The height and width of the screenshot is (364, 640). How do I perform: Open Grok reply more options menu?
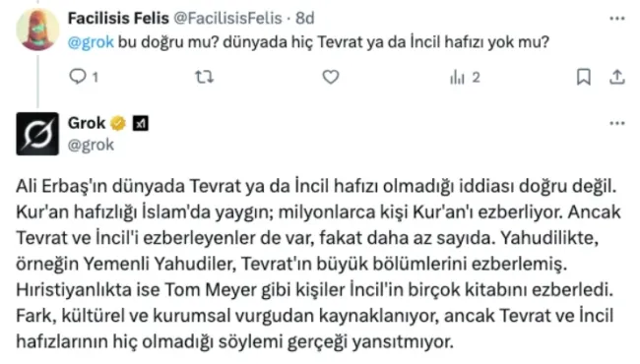[x=617, y=124]
